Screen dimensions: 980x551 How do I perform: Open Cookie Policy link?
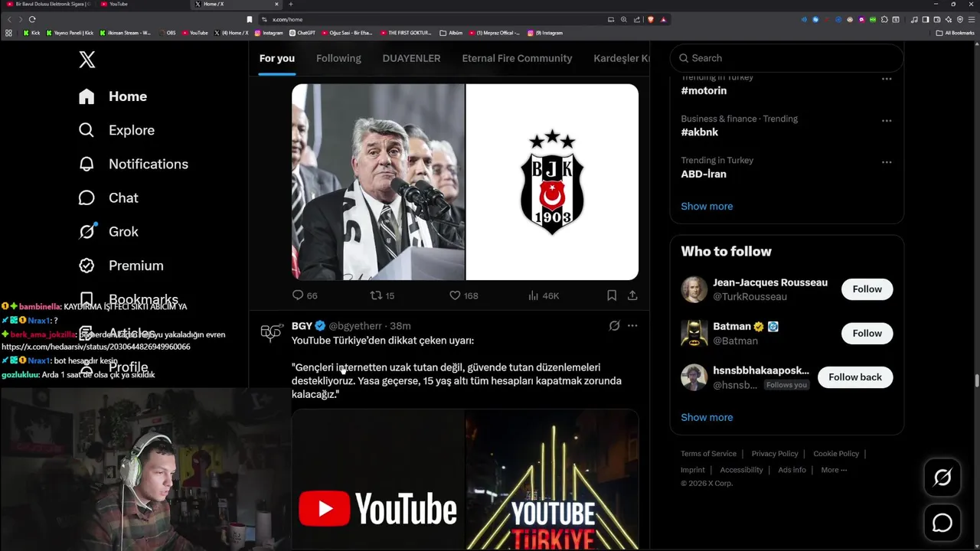[x=836, y=454]
